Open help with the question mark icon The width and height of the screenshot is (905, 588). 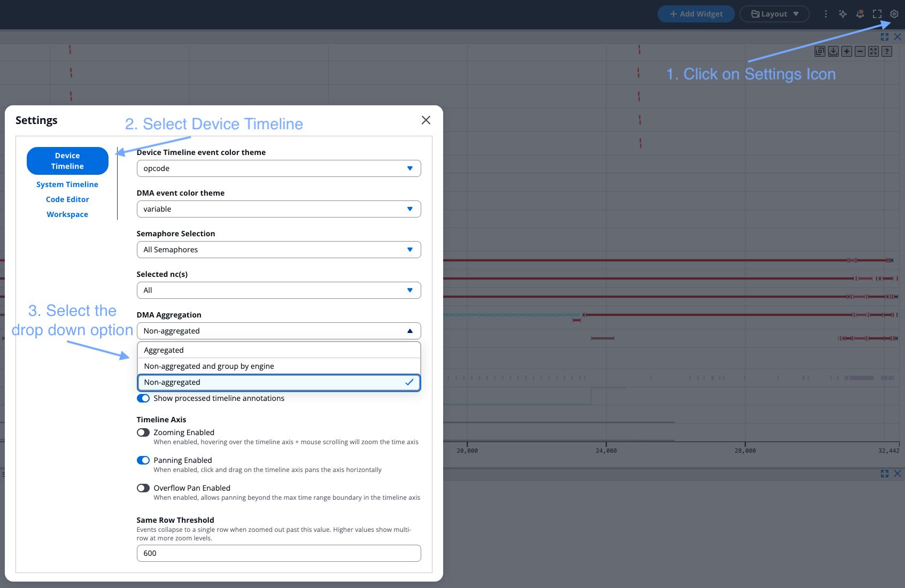pyautogui.click(x=887, y=51)
